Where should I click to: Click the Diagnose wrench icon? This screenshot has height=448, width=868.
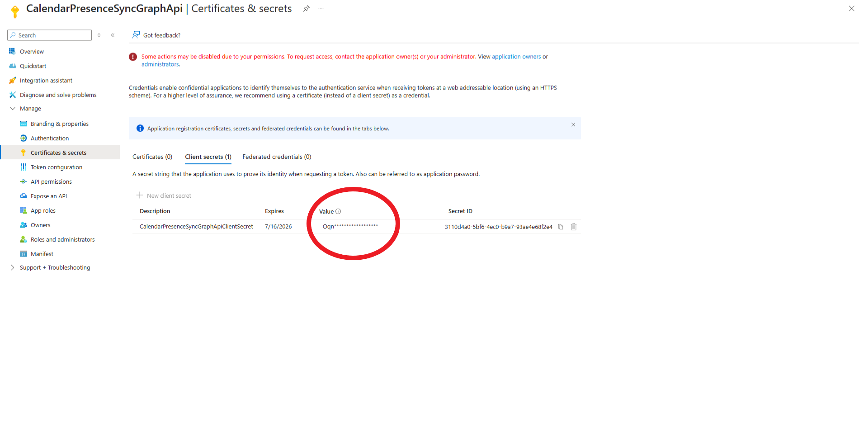click(x=12, y=95)
